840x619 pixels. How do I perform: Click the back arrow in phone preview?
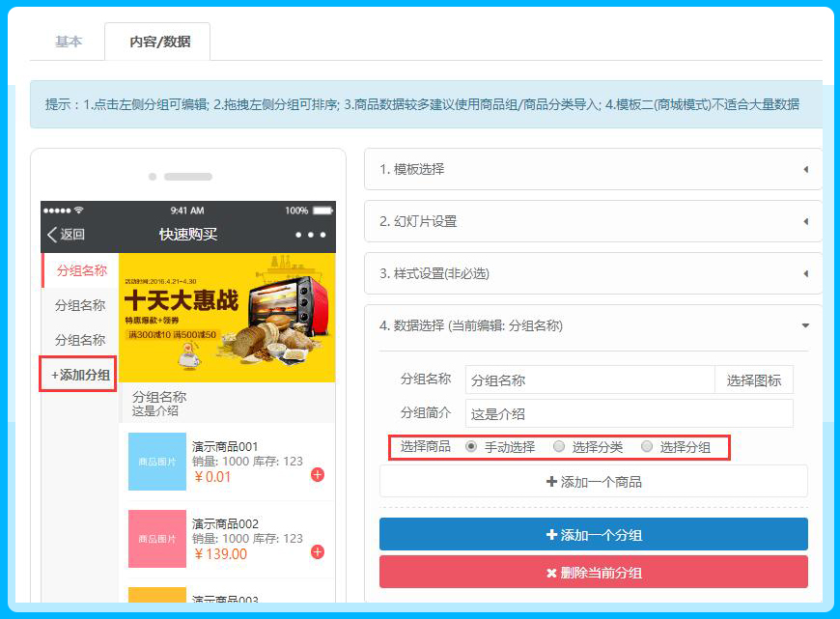pyautogui.click(x=54, y=235)
